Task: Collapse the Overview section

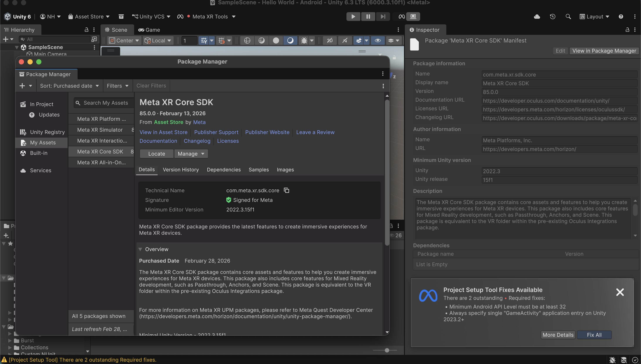Action: point(140,249)
